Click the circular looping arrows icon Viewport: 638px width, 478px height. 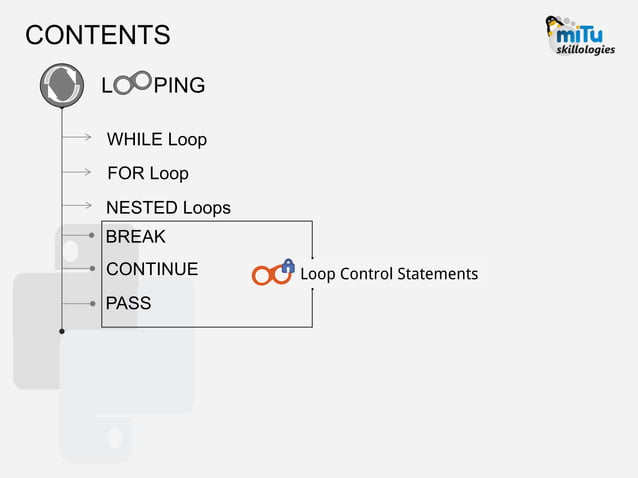tap(62, 85)
